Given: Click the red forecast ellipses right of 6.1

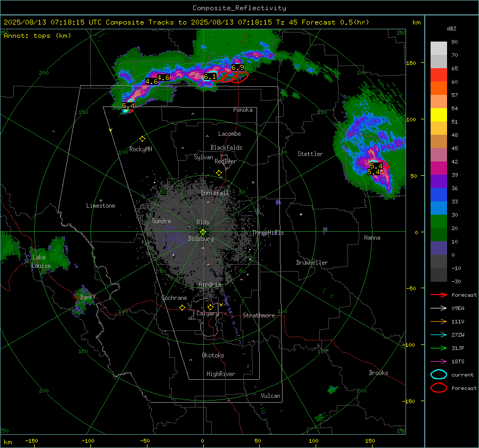Looking at the screenshot, I should (x=230, y=77).
